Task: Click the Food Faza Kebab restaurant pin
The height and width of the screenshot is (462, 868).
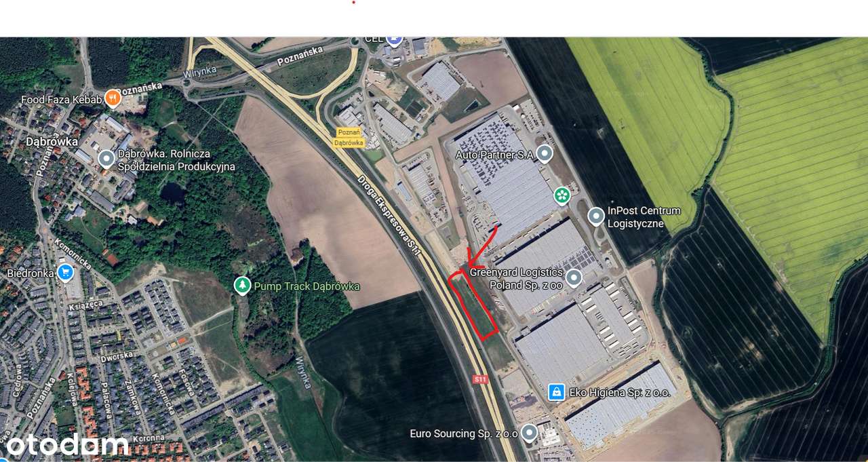Action: (113, 99)
